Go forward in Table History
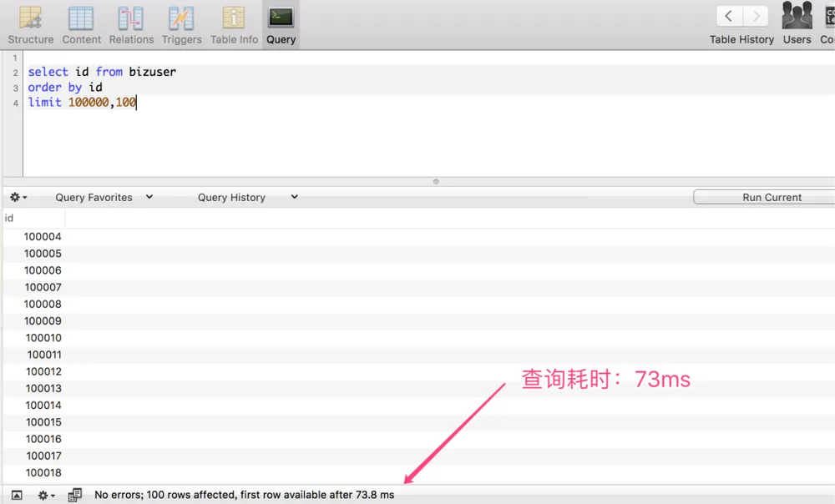 point(755,16)
